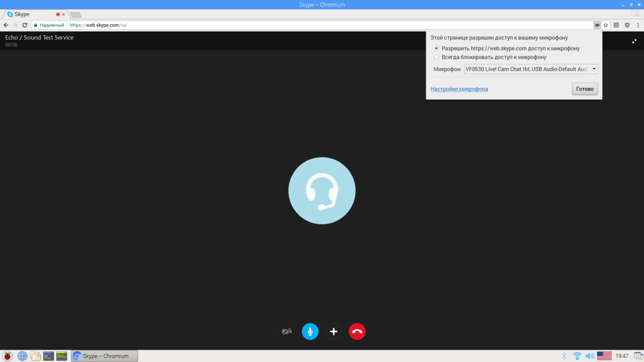Open the volume control in system tray
Image resolution: width=644 pixels, height=362 pixels.
click(x=590, y=356)
